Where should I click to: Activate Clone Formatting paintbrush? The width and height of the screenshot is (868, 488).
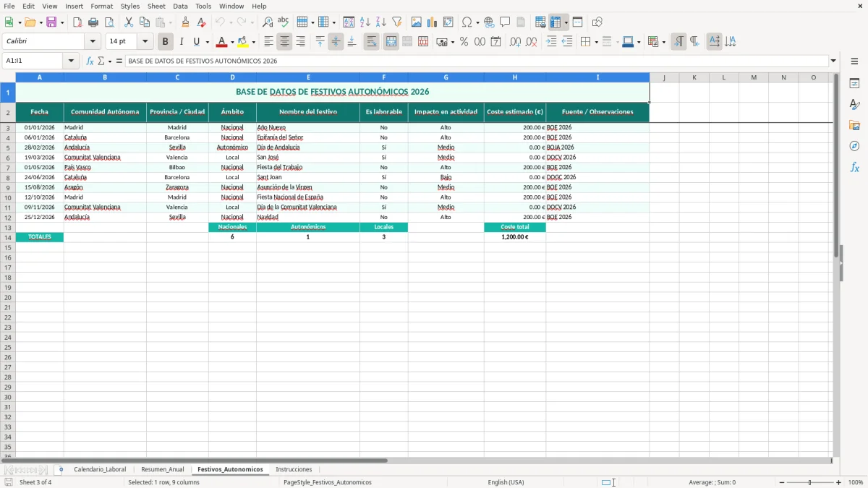pyautogui.click(x=185, y=22)
